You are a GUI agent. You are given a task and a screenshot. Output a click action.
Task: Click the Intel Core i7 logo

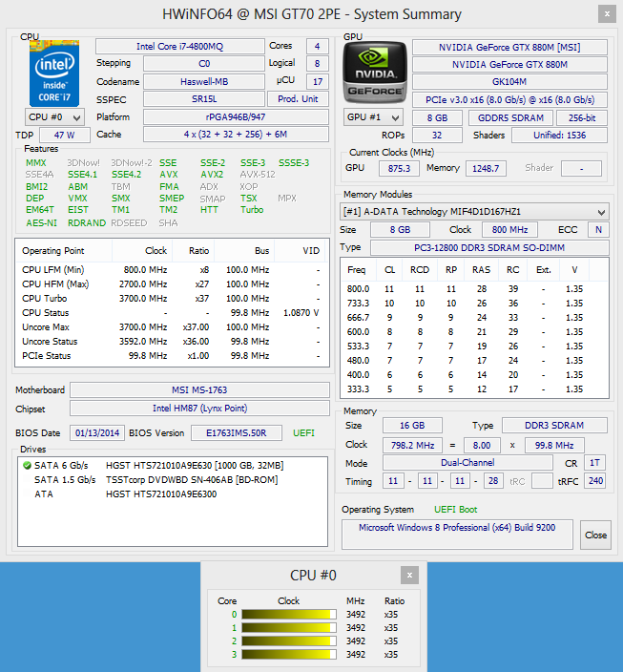coord(54,73)
